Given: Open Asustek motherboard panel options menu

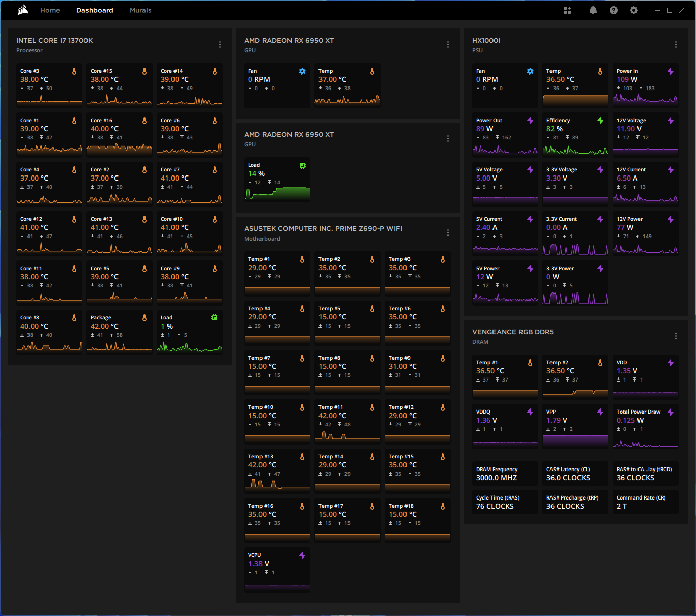Looking at the screenshot, I should coord(448,233).
